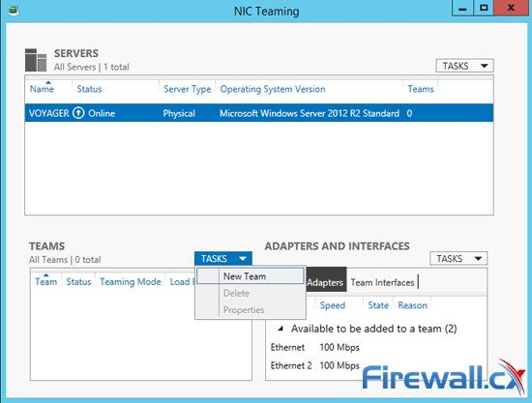Viewport: 532px width, 403px height.
Task: Sort adapters by State column
Action: (x=378, y=305)
